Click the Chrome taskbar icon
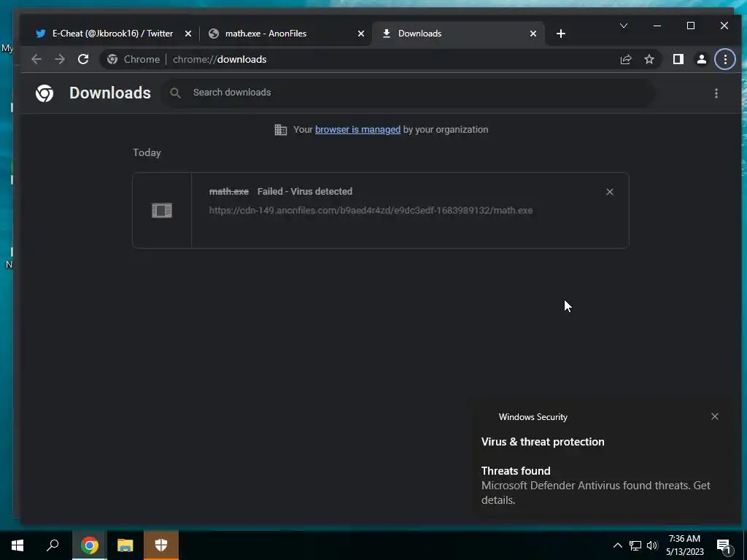Image resolution: width=747 pixels, height=560 pixels. [x=89, y=545]
